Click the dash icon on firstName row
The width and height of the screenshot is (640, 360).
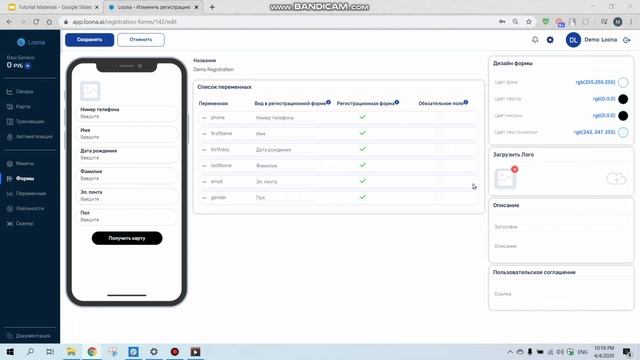point(204,133)
